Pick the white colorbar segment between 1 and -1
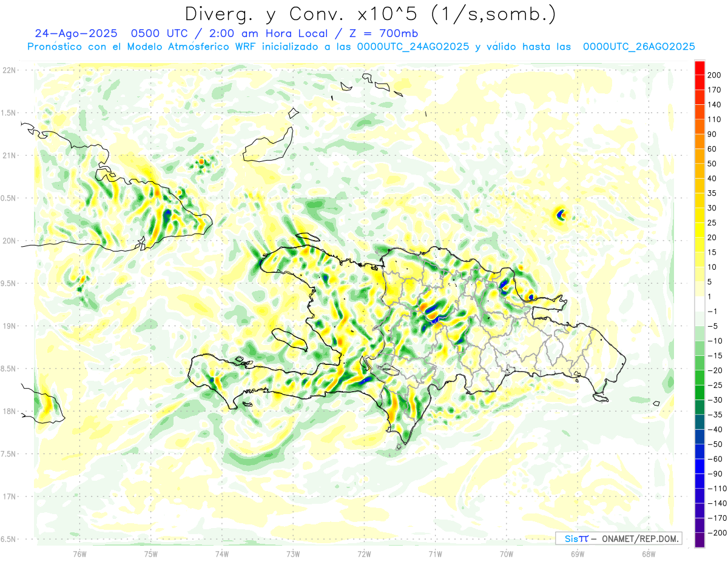Viewport: 728px width, 562px height. coord(699,304)
